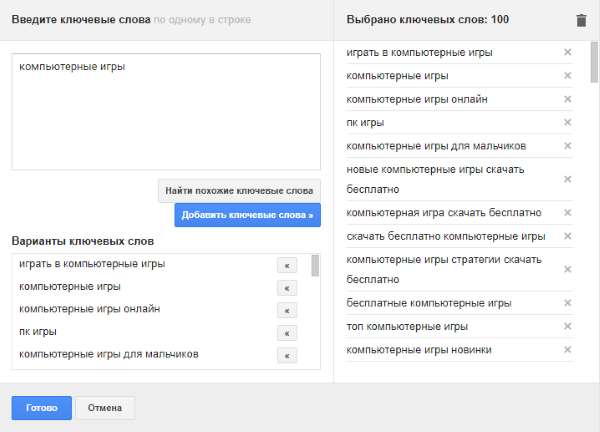Click trash icon to delete all selected keywords
Image resolution: width=600 pixels, height=432 pixels.
click(582, 20)
